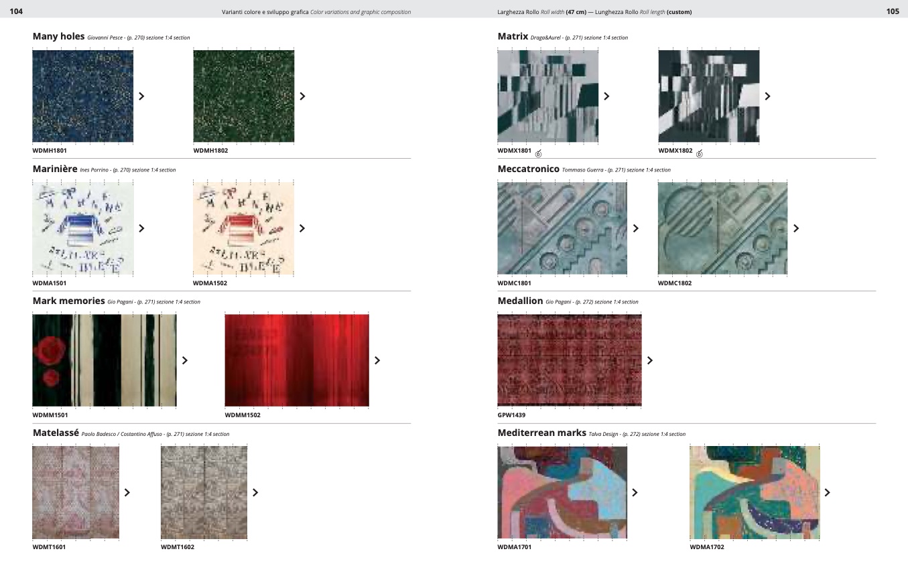Click the arrow next to the green WDMH1802 swatch
Viewport: 908px width, 588px height.
(302, 96)
